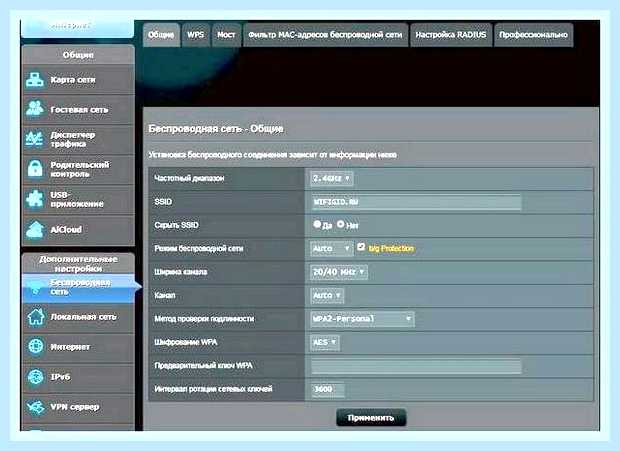Select the Родительский контроль padlock icon
This screenshot has width=620, height=451.
35,169
